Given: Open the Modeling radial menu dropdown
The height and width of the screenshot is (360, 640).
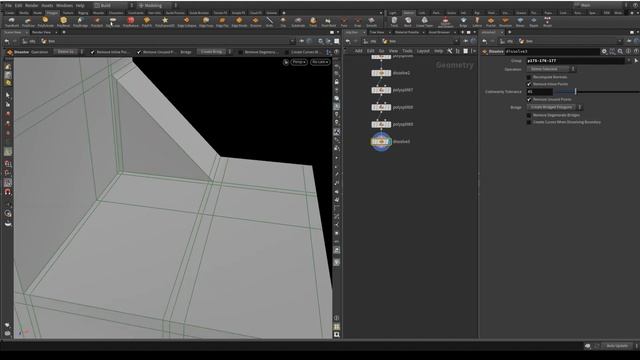Looking at the screenshot, I should (x=157, y=6).
